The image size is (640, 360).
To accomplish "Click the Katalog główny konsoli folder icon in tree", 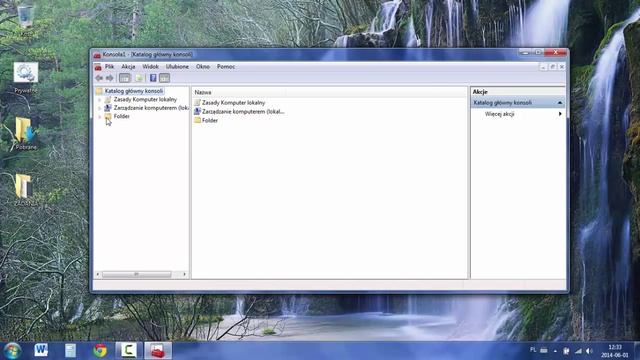I will pos(99,91).
